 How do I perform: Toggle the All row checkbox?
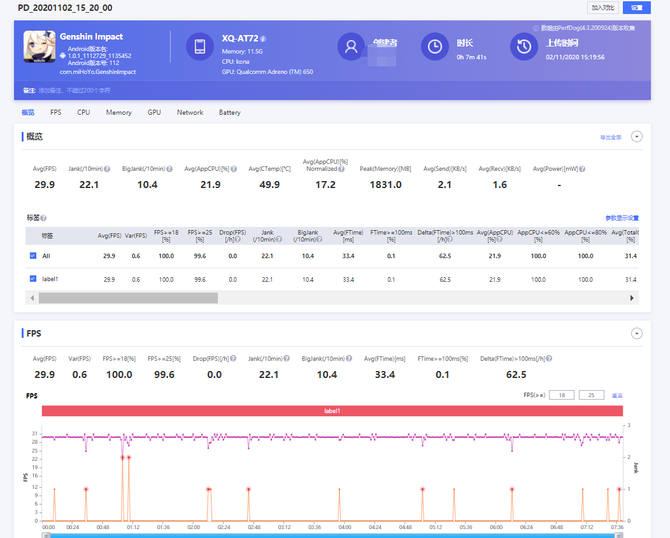[x=33, y=256]
